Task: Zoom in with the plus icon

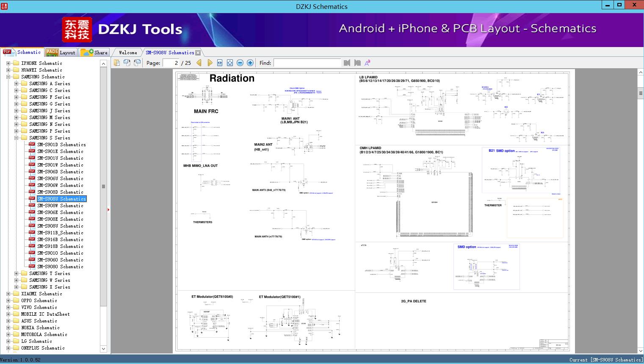Action: click(250, 63)
